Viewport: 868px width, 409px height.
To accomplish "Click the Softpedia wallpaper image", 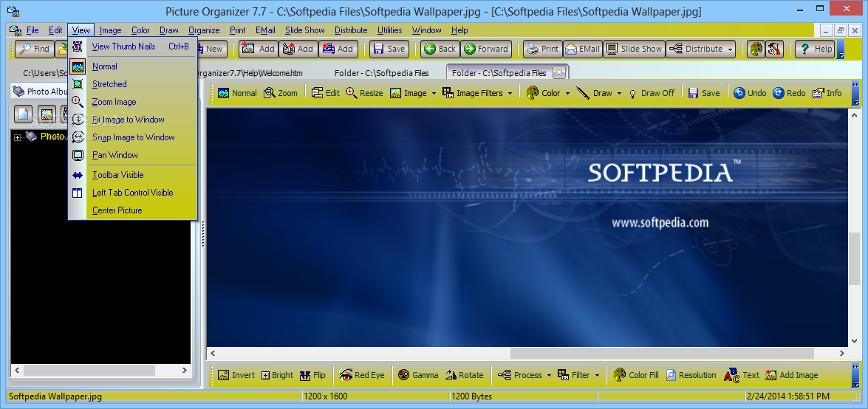I will point(527,227).
